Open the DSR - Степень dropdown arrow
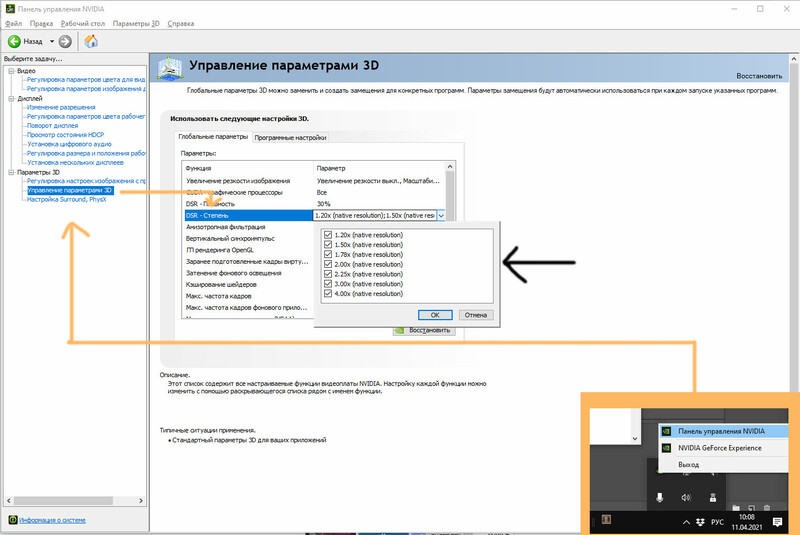Image resolution: width=800 pixels, height=535 pixels. (441, 215)
